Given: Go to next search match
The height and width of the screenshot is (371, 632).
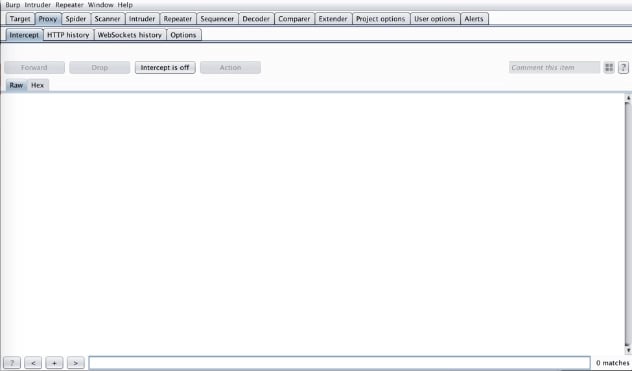Looking at the screenshot, I should tap(76, 363).
